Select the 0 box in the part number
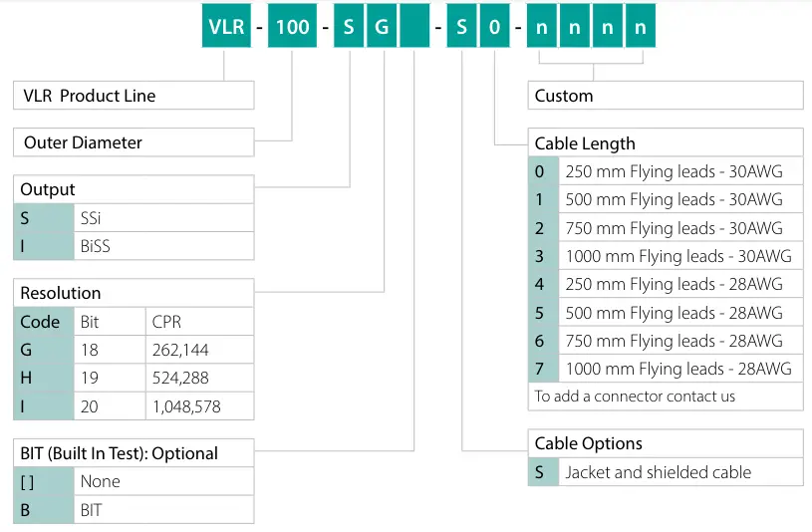812x532 pixels. 494,27
